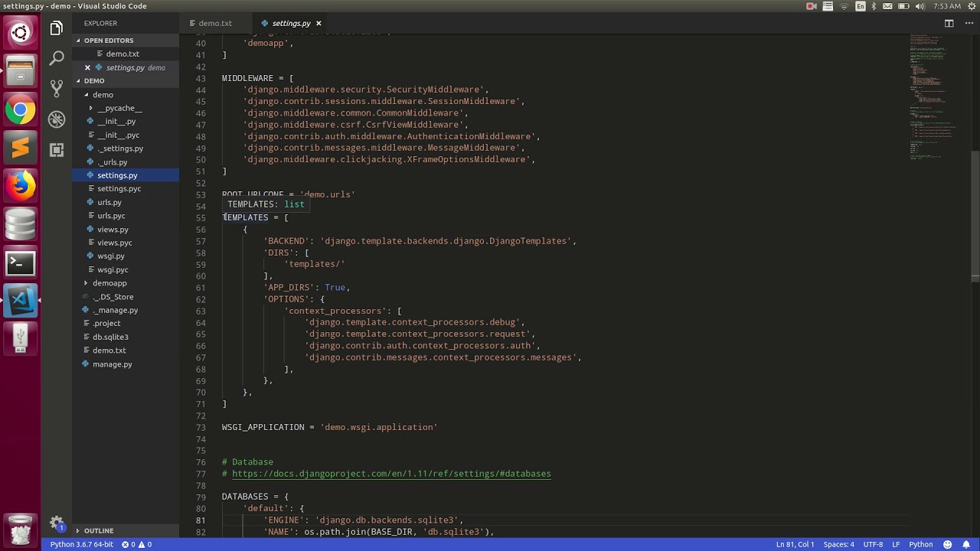Open Trash at the dock bottom
The height and width of the screenshot is (551, 980).
(20, 529)
